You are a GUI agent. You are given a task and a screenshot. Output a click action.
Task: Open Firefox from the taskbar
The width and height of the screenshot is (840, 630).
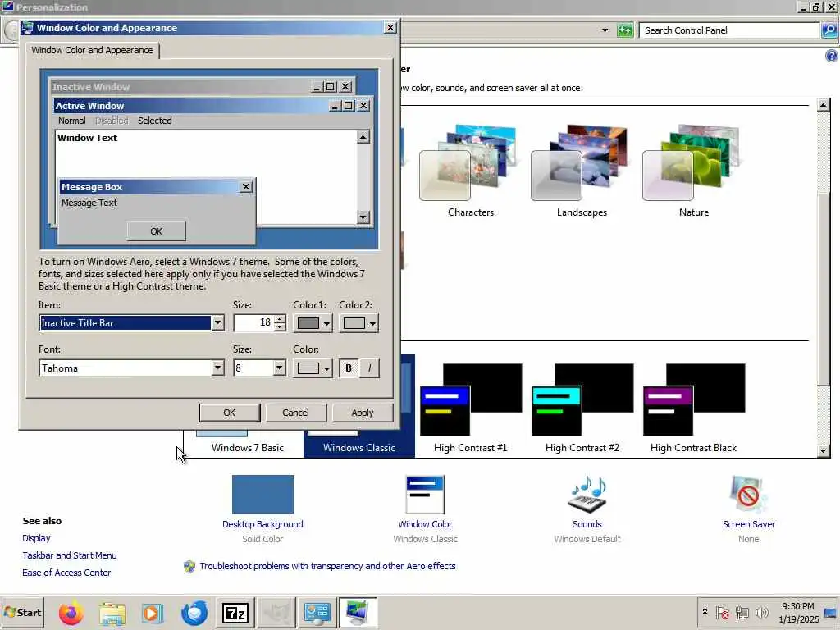(x=71, y=612)
